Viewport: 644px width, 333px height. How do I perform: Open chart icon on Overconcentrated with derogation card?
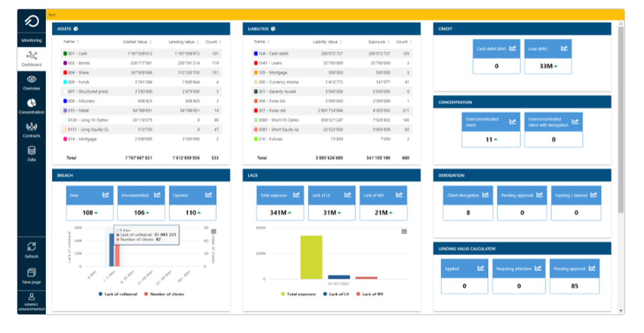click(575, 122)
